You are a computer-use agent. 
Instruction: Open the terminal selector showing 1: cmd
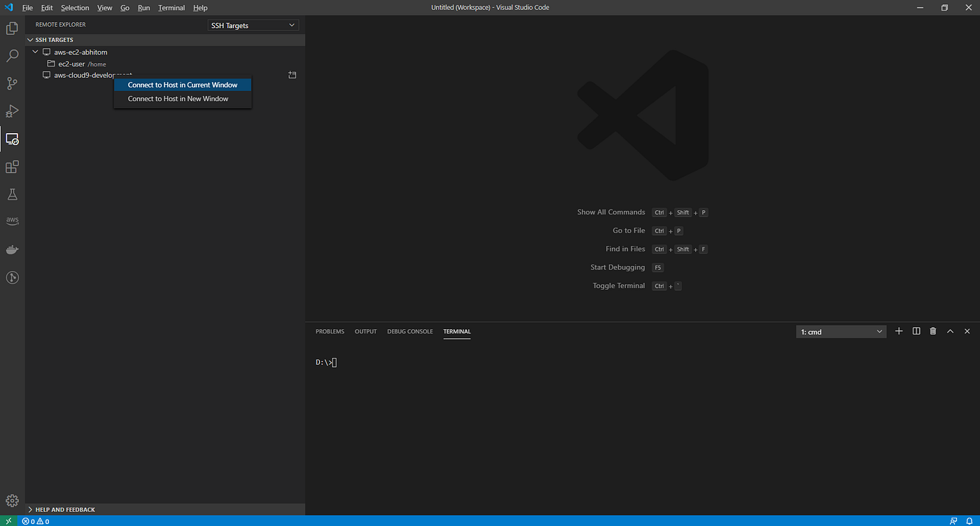pos(840,331)
